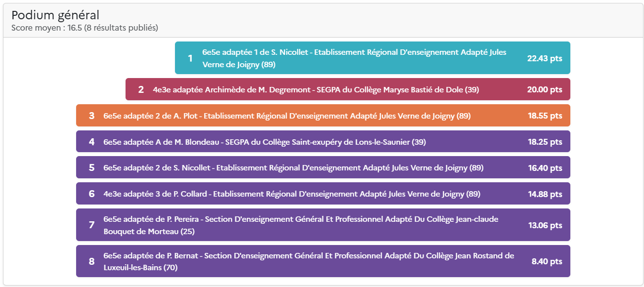Image resolution: width=644 pixels, height=287 pixels.
Task: Click the 6e5e adaptée 2 de A. Plot entry
Action: pos(287,116)
